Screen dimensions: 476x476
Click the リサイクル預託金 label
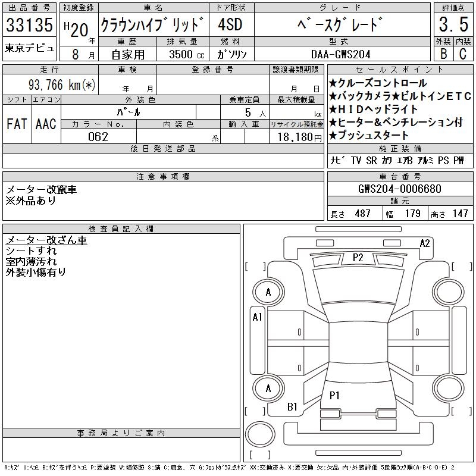point(296,124)
